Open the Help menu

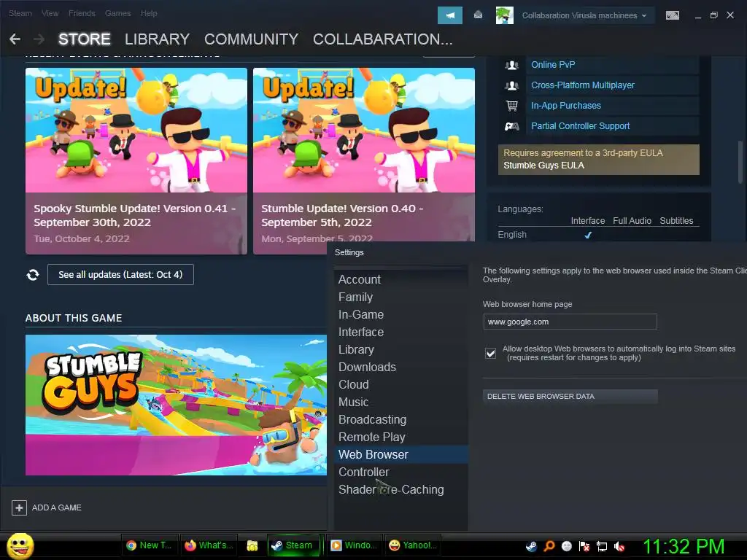pos(149,13)
